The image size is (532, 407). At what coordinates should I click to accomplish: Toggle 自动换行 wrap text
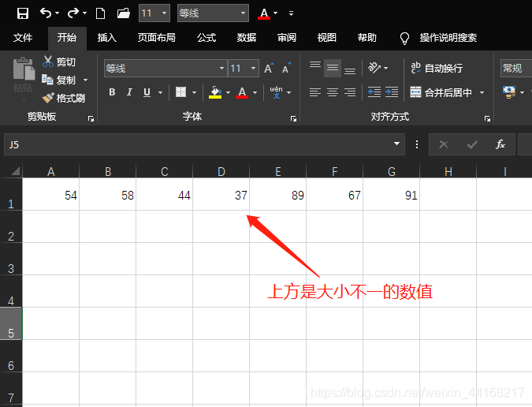tap(437, 68)
